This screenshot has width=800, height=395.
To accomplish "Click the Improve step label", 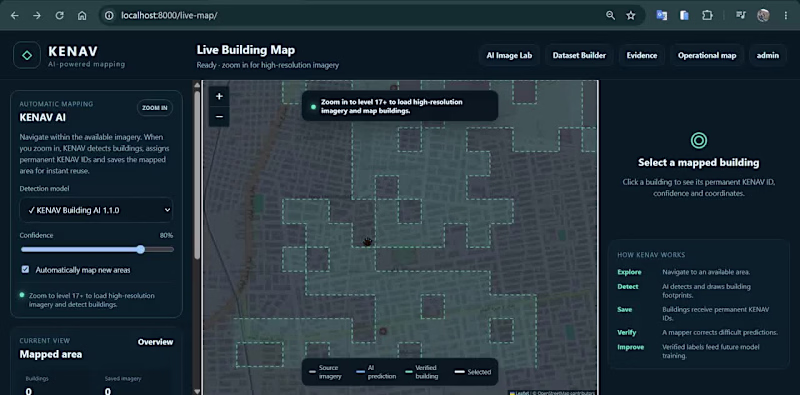I will (x=631, y=347).
